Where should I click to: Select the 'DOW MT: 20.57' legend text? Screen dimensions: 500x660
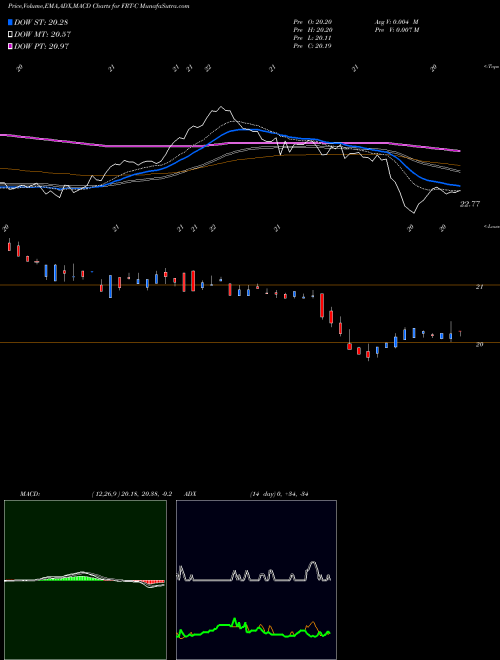pyautogui.click(x=42, y=35)
